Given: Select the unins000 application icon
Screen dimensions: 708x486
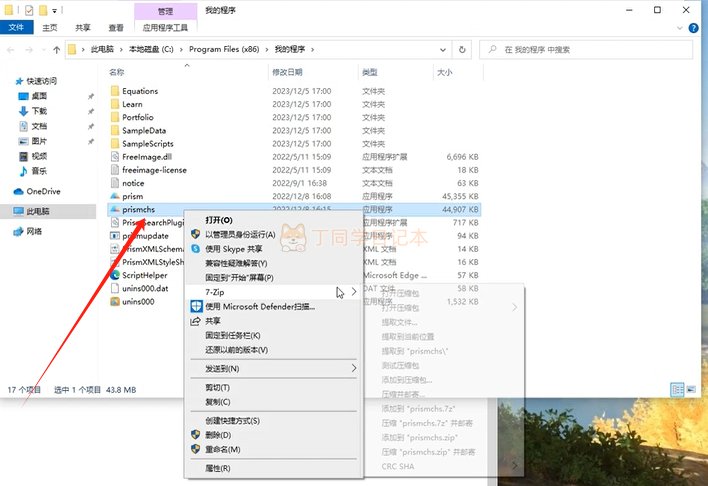Looking at the screenshot, I should 115,301.
